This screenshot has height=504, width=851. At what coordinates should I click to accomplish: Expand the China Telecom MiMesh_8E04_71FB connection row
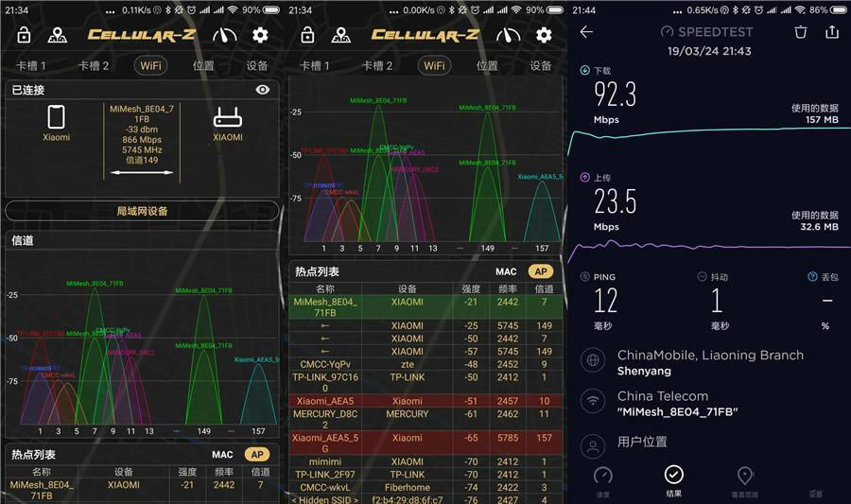[x=709, y=403]
